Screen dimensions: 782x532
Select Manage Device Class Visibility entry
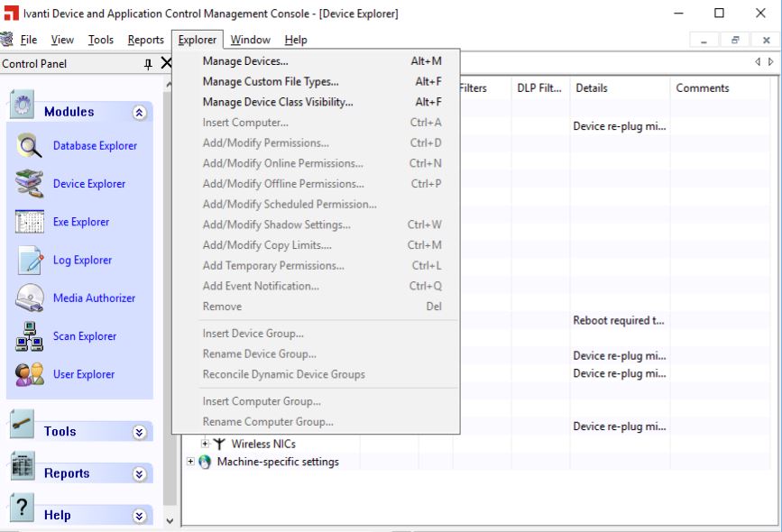[x=278, y=102]
